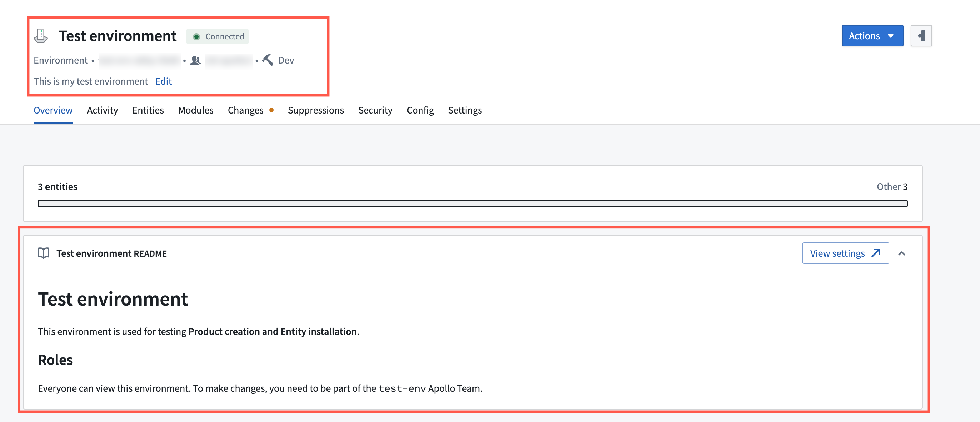Viewport: 980px width, 422px height.
Task: Click the Dev hammer icon
Action: pos(267,60)
